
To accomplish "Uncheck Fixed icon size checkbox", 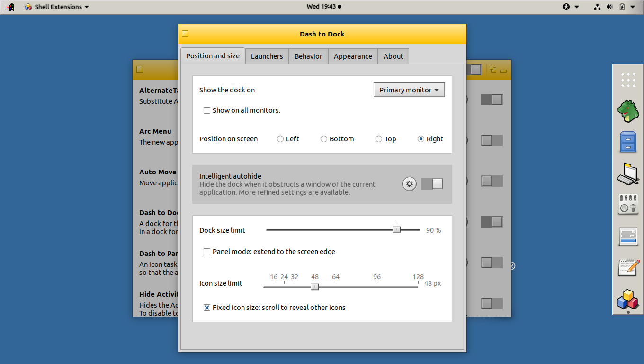I will [207, 308].
